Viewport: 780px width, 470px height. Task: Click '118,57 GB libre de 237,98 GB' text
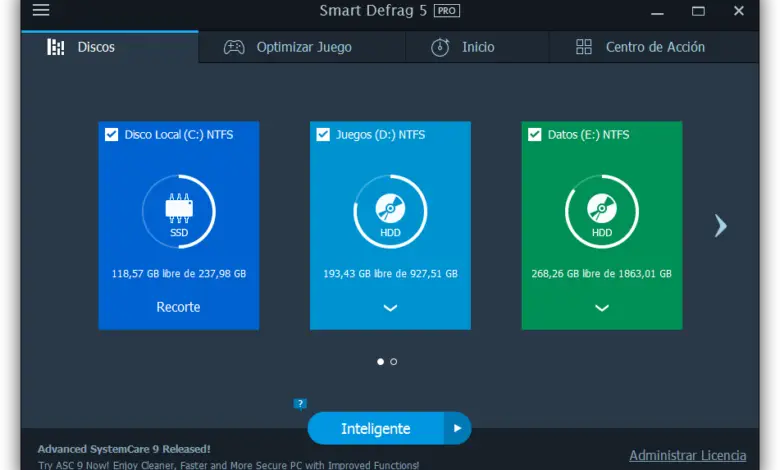coord(179,274)
